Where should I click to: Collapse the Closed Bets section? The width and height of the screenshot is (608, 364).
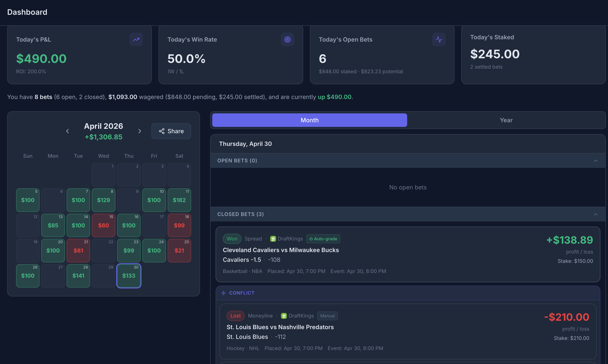(x=596, y=214)
